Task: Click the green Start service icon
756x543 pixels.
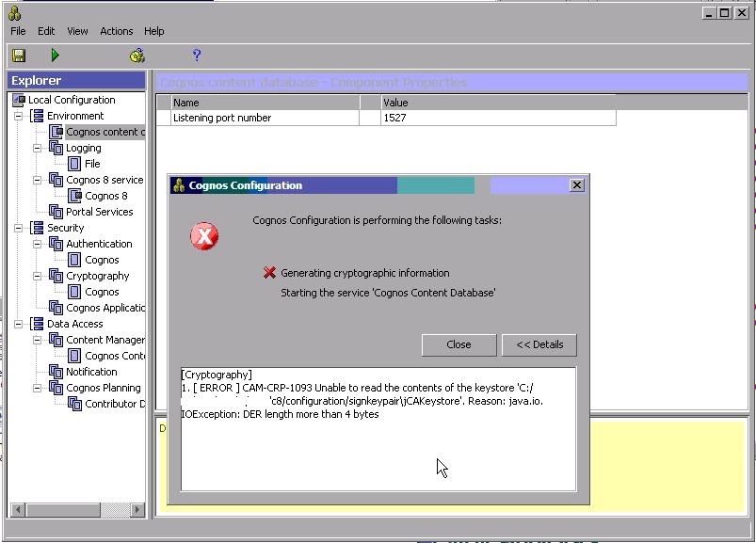Action: 54,56
